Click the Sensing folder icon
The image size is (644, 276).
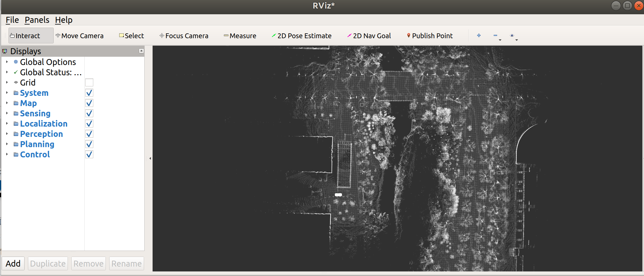coord(16,113)
